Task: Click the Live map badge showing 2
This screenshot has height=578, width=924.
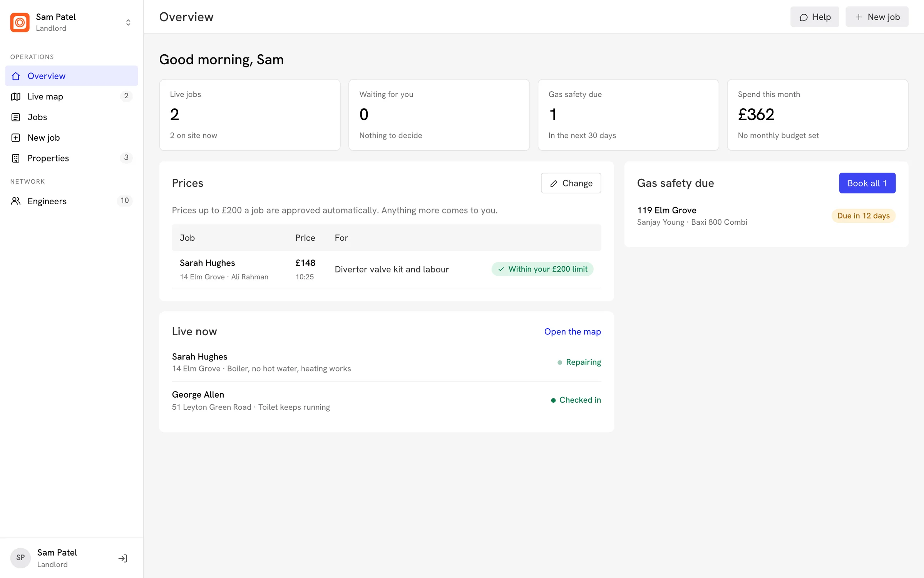Action: click(126, 96)
